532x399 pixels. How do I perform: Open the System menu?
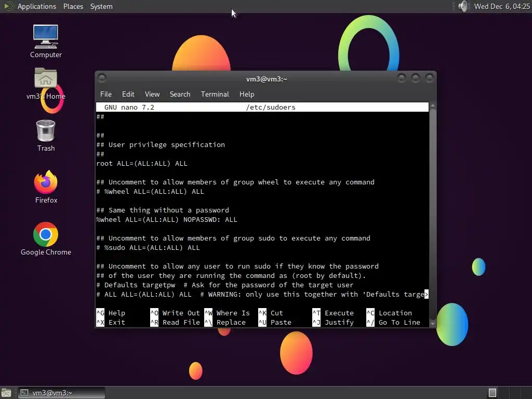(x=101, y=6)
